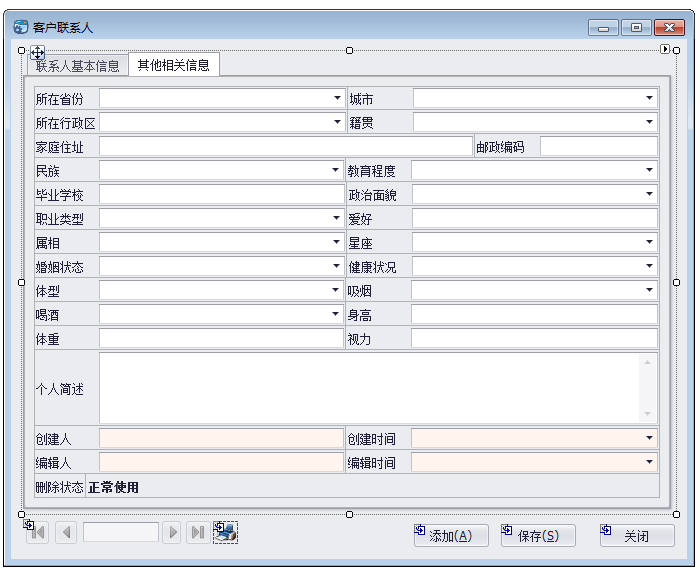Expand the 体型 combo box
Viewport: 700px width, 572px height.
point(335,290)
